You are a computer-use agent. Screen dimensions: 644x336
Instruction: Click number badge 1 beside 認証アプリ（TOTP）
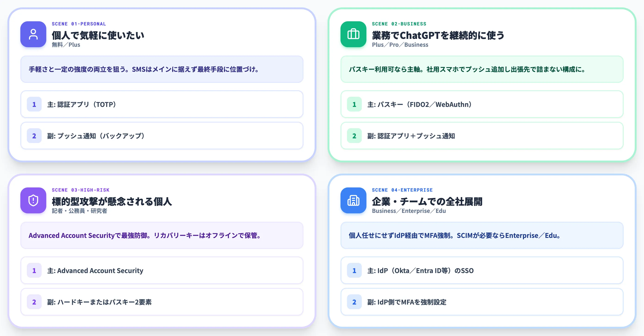pyautogui.click(x=34, y=104)
